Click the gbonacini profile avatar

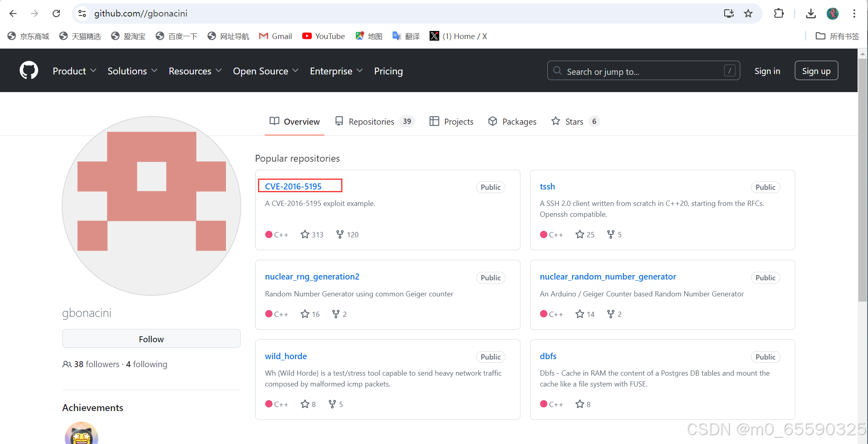coord(151,206)
